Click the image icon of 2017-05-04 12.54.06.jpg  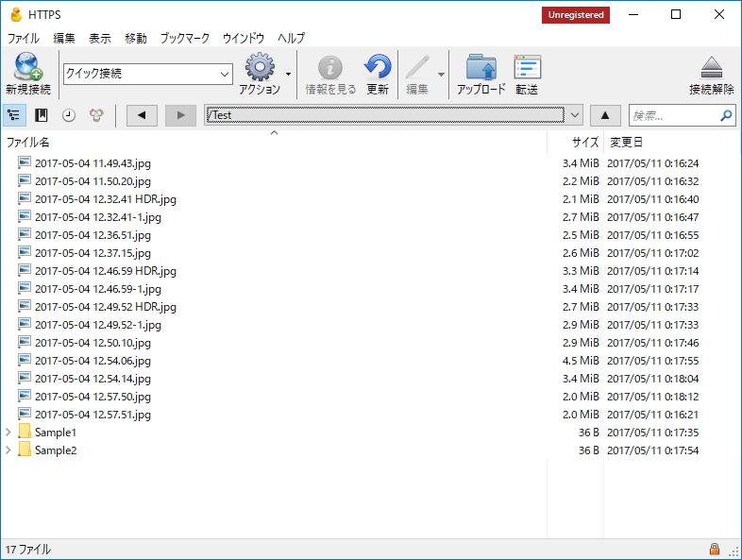25,360
